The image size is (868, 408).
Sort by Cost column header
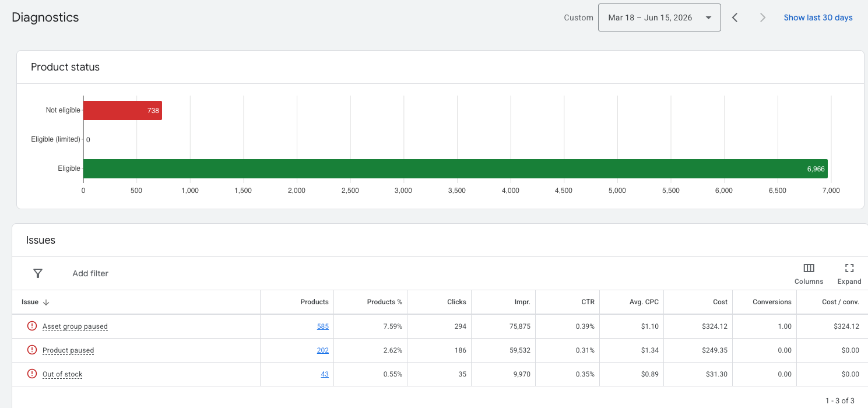[x=720, y=302]
